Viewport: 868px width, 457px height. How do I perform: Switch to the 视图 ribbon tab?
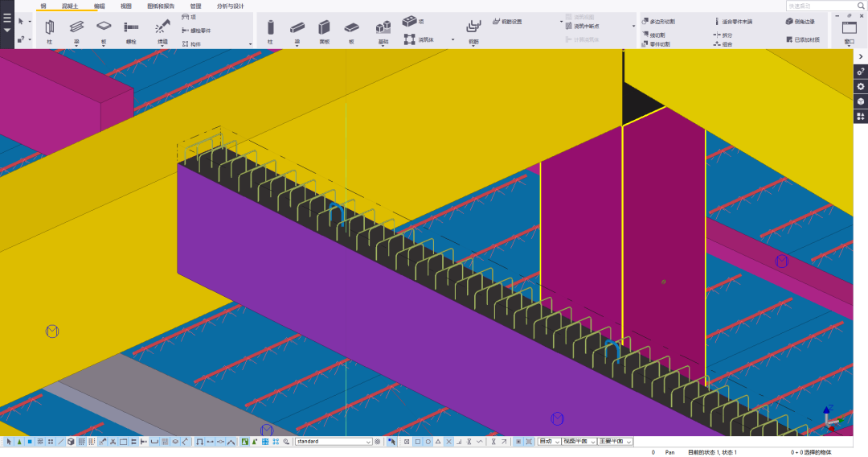pyautogui.click(x=126, y=6)
